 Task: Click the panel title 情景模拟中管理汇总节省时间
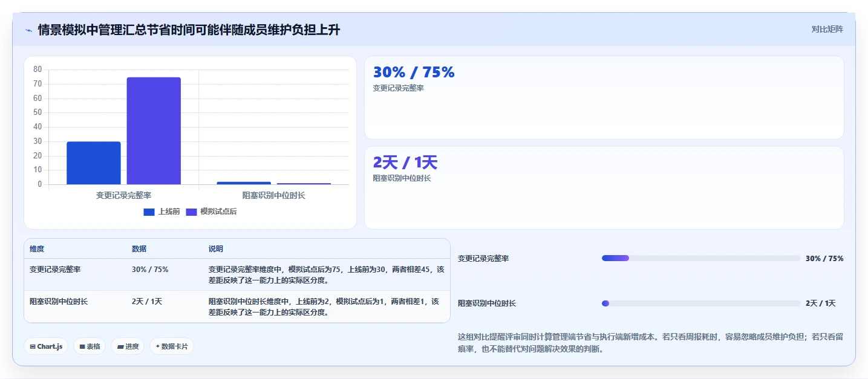189,30
